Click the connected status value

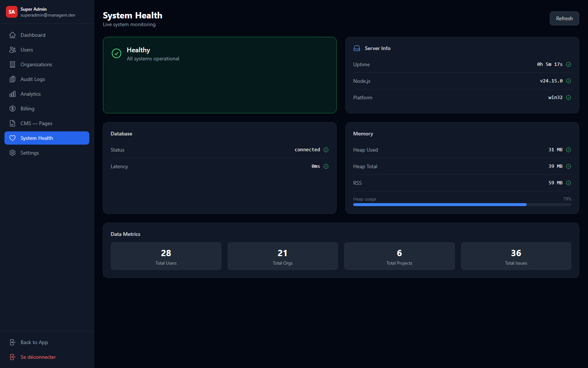307,150
